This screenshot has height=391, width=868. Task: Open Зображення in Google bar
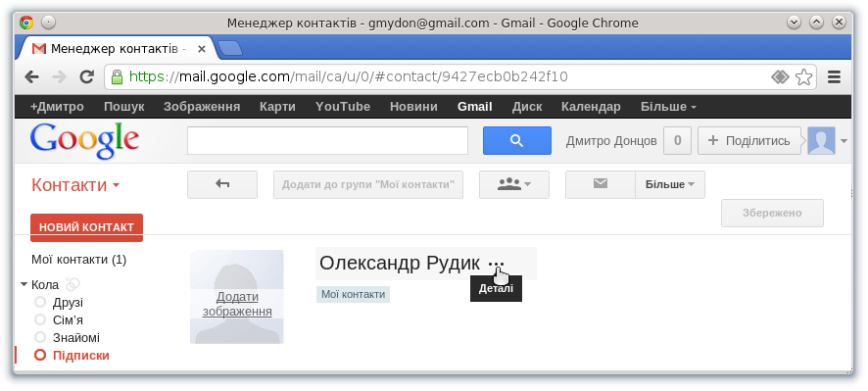tap(202, 107)
